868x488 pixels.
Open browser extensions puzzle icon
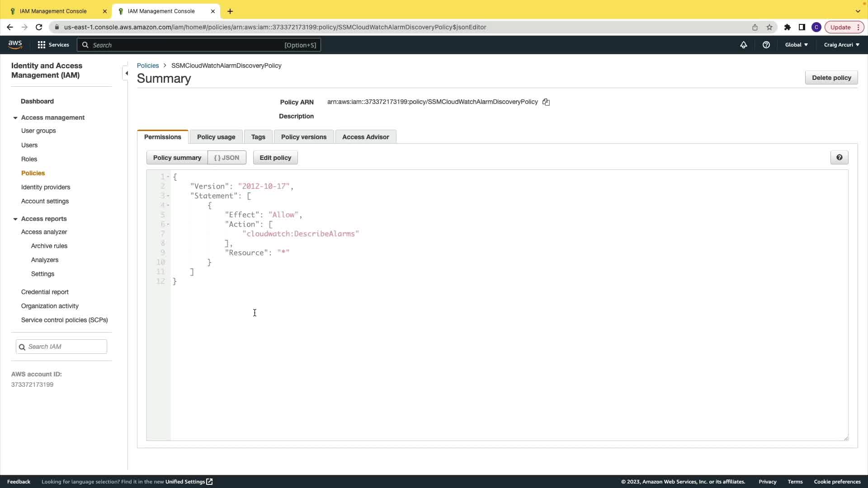pyautogui.click(x=788, y=27)
